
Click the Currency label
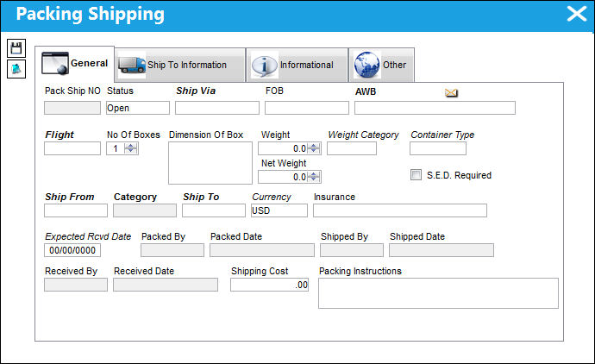pos(272,197)
